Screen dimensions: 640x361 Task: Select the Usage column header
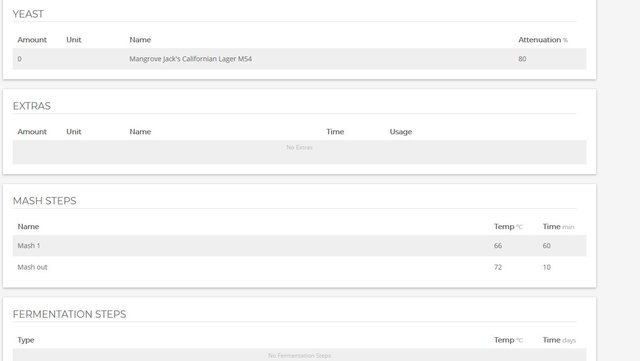(x=401, y=132)
